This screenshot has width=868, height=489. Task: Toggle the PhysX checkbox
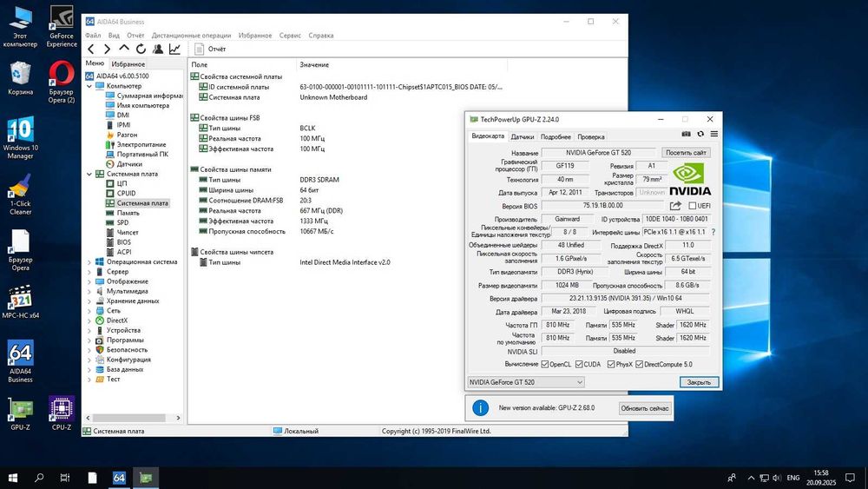click(610, 364)
